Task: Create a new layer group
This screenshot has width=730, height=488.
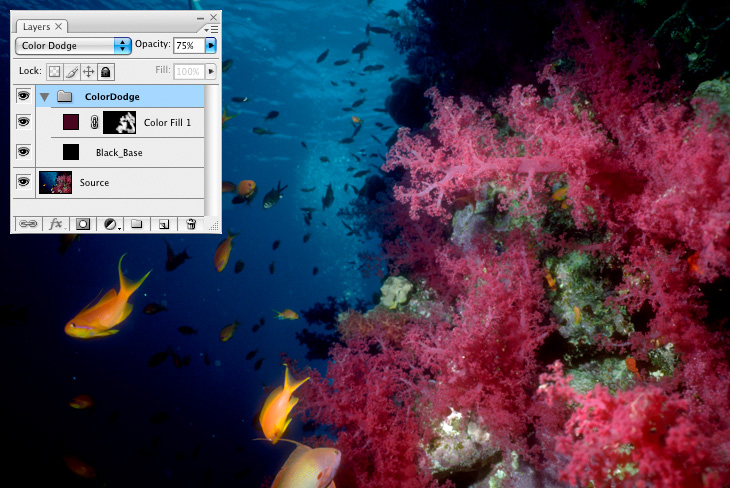Action: tap(137, 224)
